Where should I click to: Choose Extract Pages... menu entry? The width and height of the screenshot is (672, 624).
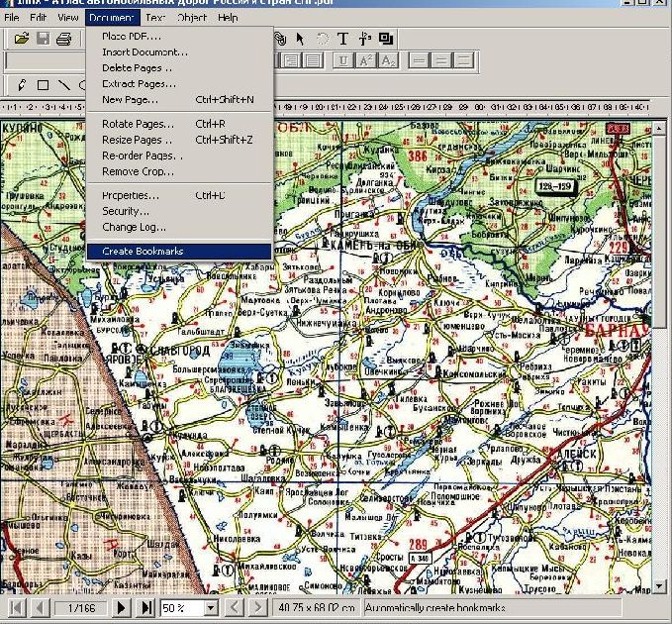tap(179, 84)
